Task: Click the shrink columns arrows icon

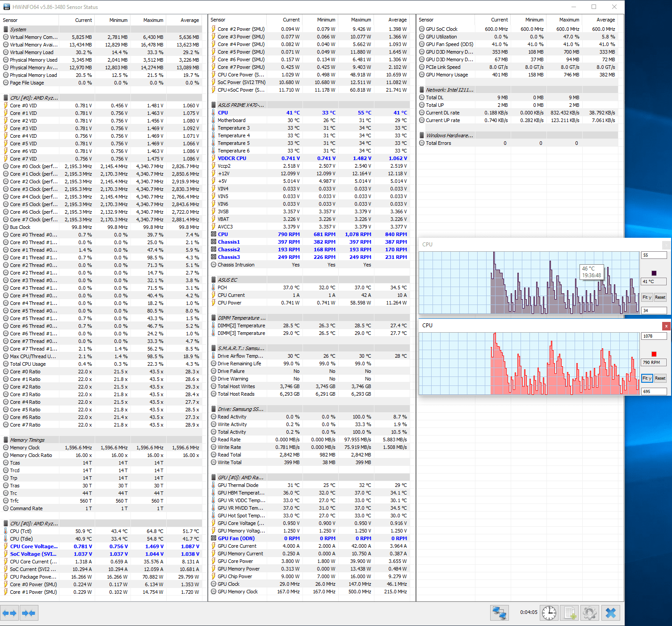Action: tap(29, 613)
